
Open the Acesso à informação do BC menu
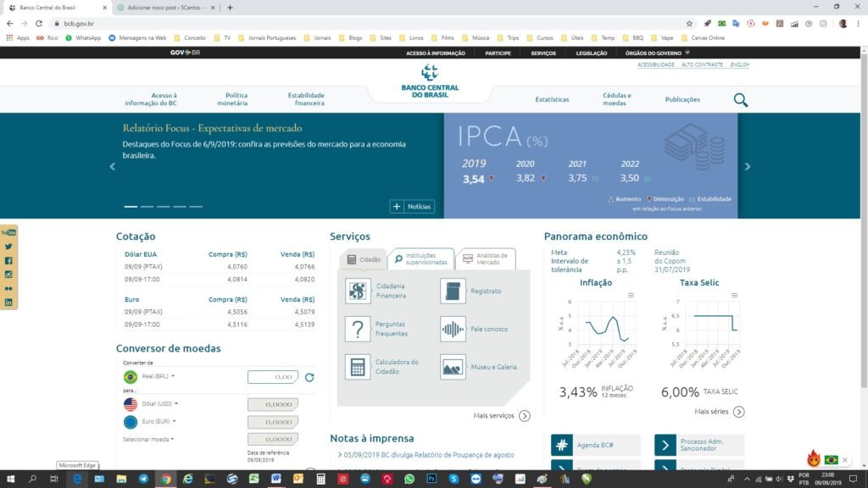151,100
